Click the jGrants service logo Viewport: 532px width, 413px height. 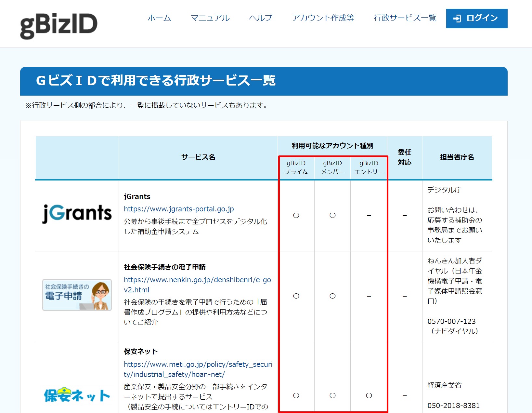click(77, 213)
